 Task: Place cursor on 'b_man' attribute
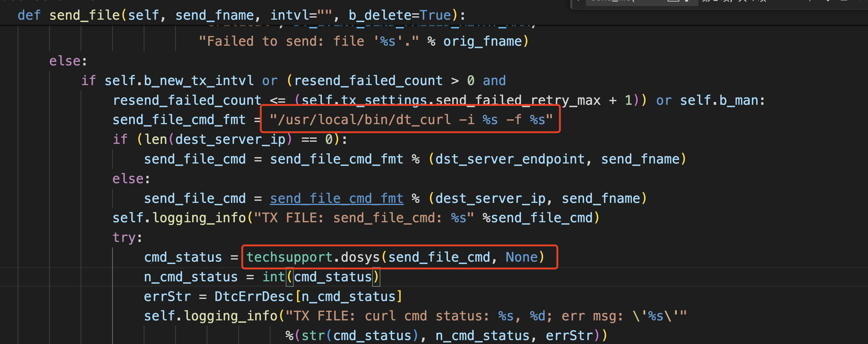tap(739, 100)
